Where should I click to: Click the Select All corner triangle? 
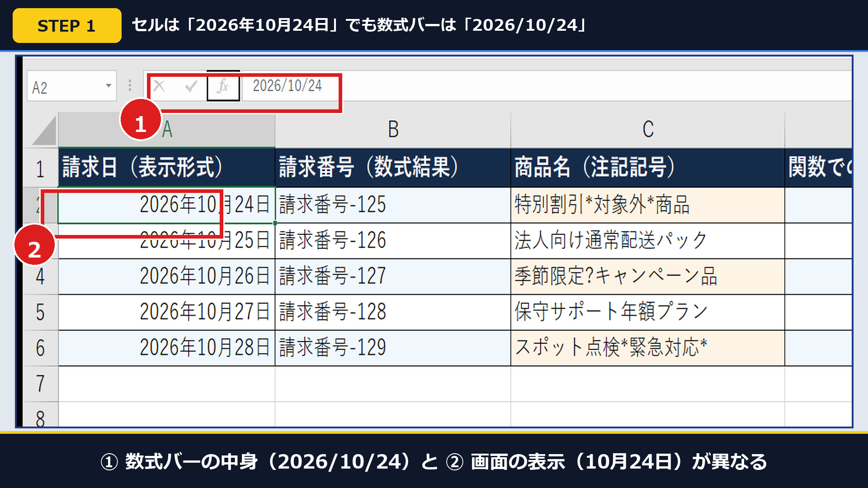[44, 130]
